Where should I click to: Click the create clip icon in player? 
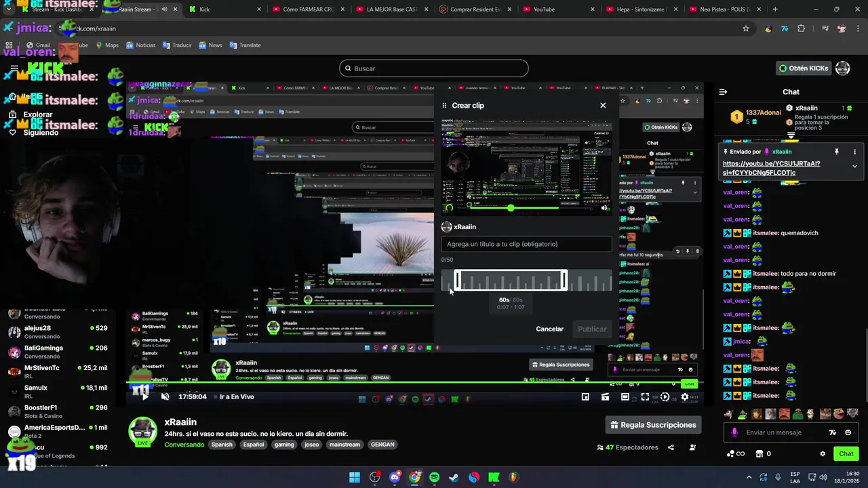tap(605, 396)
